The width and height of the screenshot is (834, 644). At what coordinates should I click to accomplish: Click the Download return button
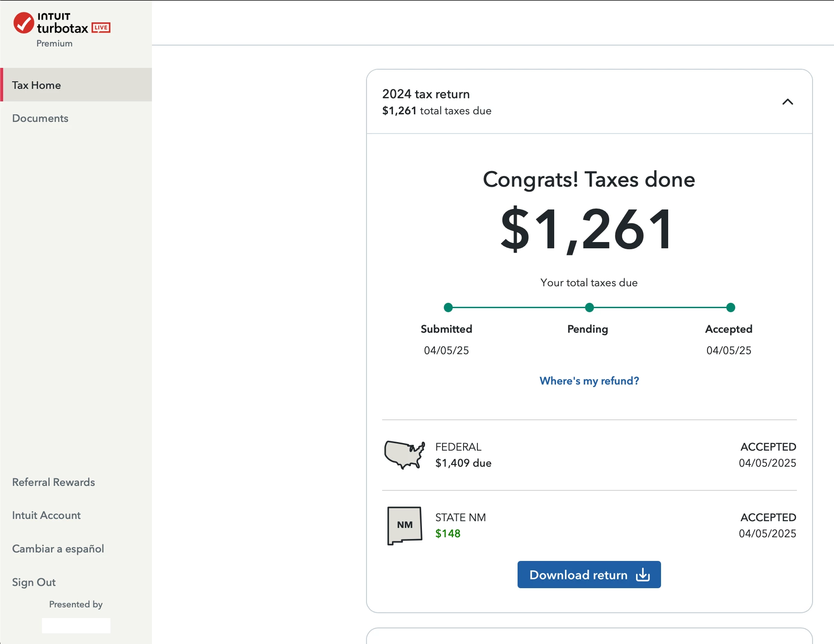click(x=589, y=575)
